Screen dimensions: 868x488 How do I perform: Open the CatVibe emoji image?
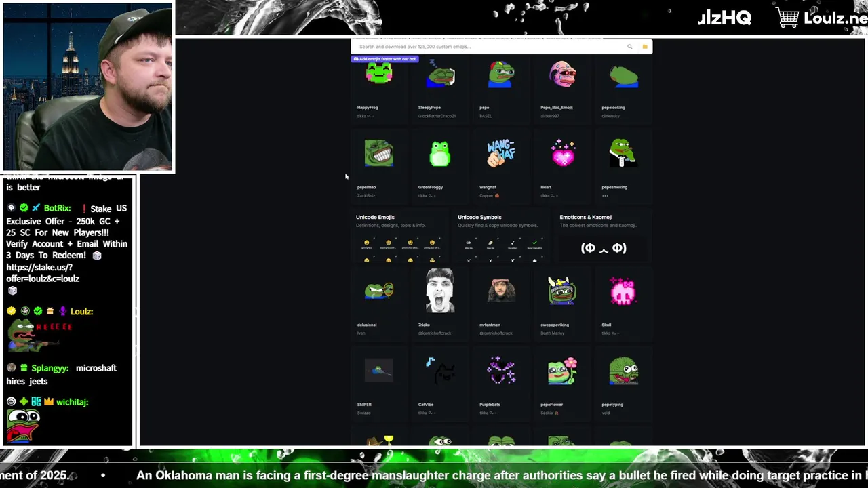[440, 371]
